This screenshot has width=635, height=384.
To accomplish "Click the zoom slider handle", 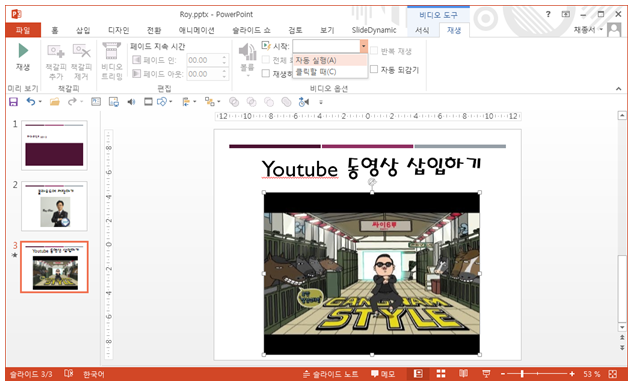I will tap(522, 373).
